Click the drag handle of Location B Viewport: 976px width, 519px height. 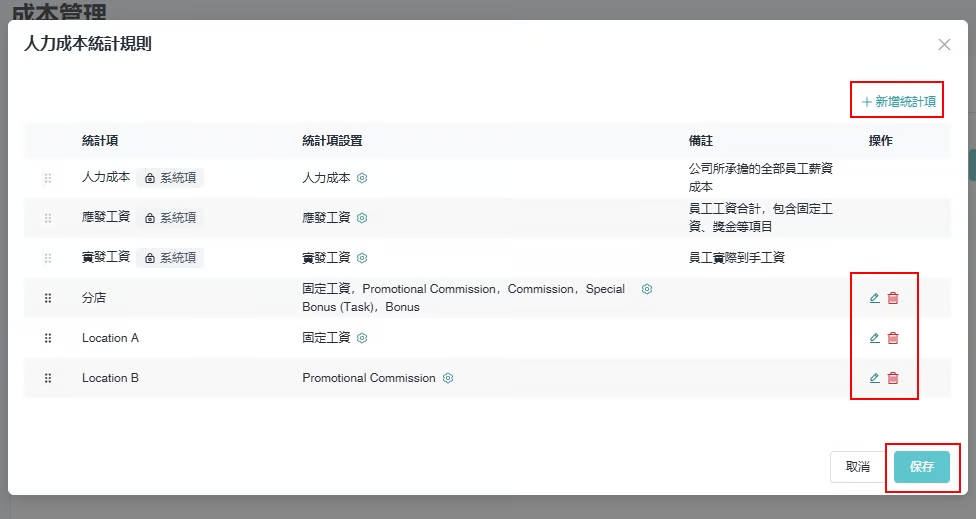47,378
